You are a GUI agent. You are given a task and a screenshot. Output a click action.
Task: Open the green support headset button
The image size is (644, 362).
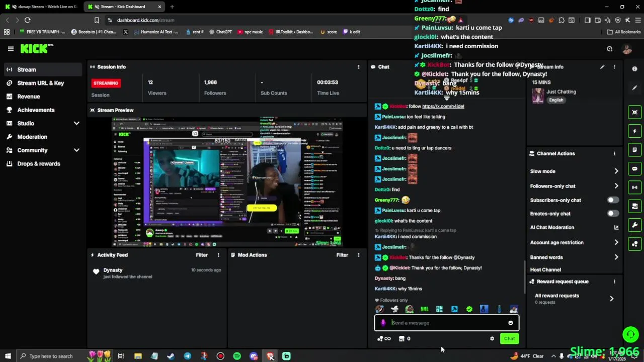coord(630,334)
